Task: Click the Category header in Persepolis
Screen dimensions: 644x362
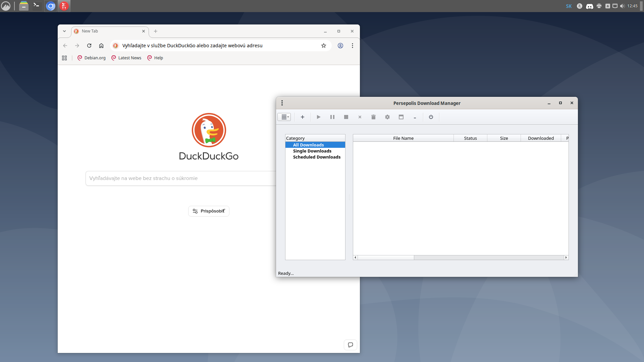Action: [x=315, y=138]
